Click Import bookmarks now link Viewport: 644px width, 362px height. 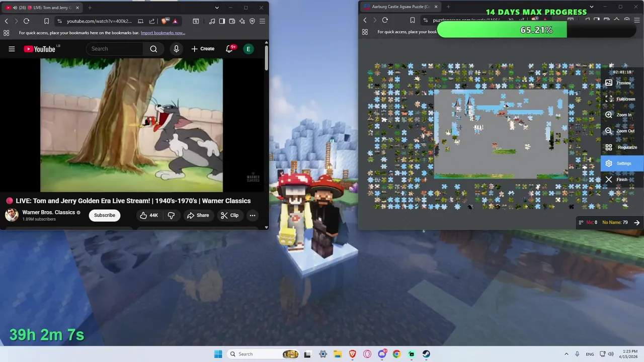tap(163, 33)
